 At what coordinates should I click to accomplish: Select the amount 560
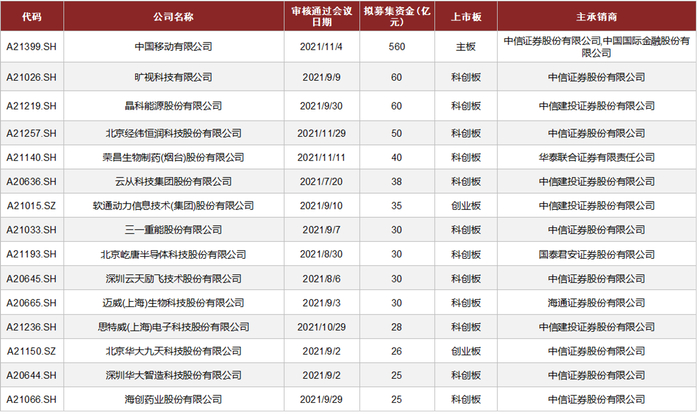pyautogui.click(x=397, y=47)
